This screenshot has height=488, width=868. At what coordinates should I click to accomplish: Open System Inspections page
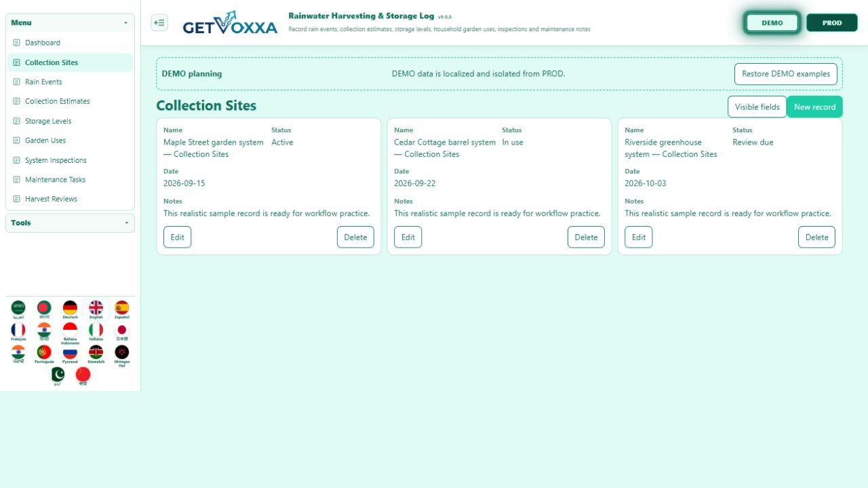tap(70, 160)
